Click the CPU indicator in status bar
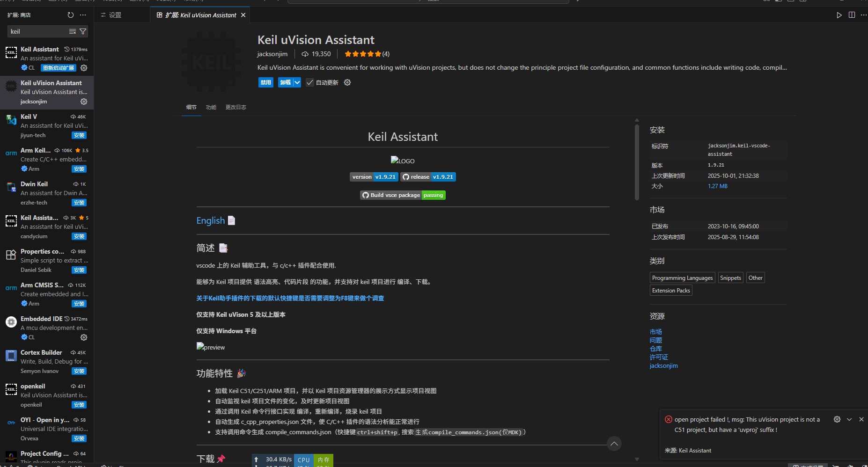 tap(303, 460)
